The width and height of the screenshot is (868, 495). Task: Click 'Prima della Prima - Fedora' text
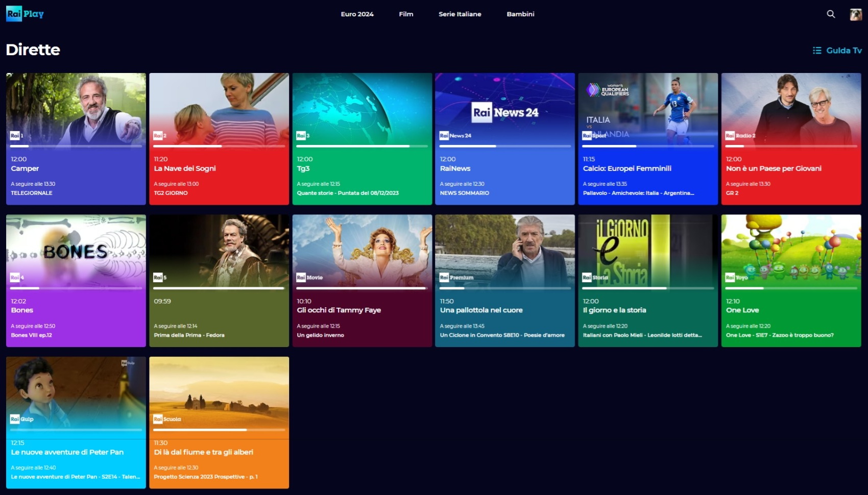point(189,335)
